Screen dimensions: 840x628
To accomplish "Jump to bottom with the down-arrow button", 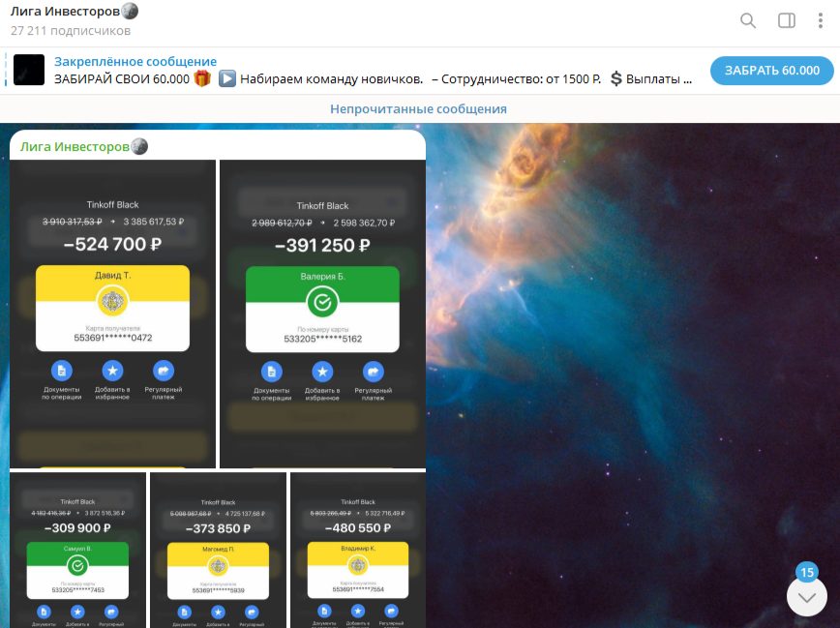I will 806,596.
